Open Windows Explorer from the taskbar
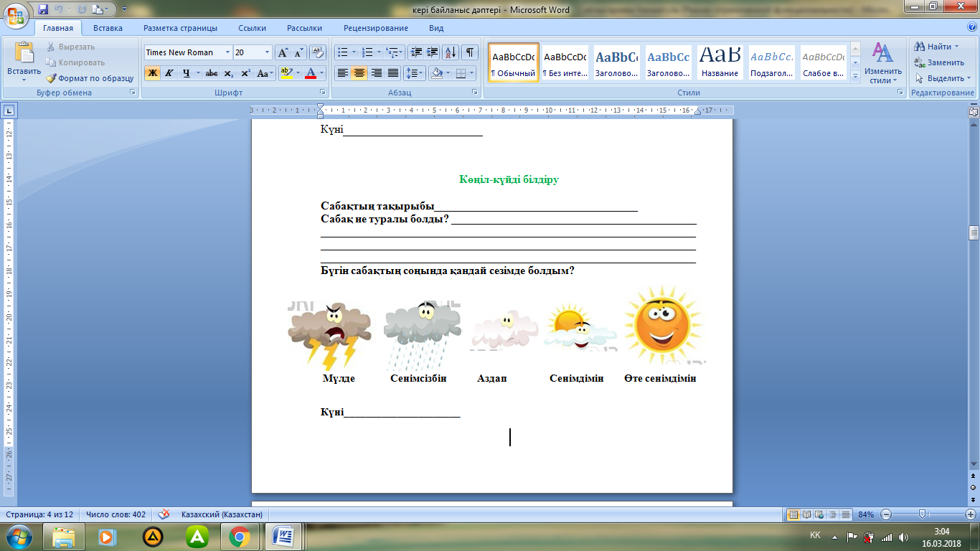This screenshot has height=551, width=980. pos(65,537)
